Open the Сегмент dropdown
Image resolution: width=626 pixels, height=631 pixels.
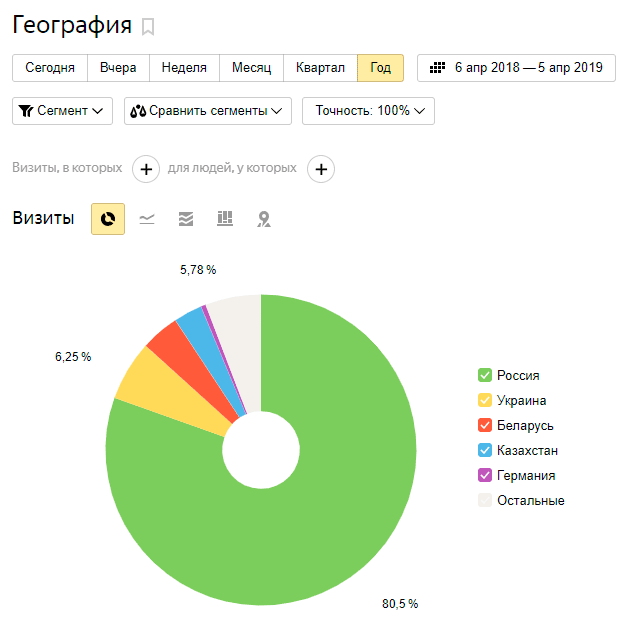coord(62,111)
